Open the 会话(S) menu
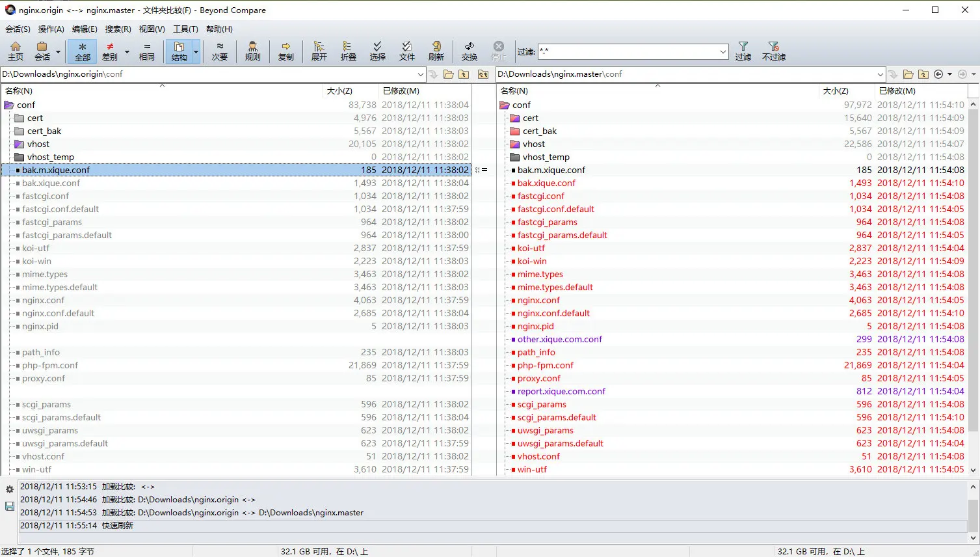Screen dimensions: 980x557 click(x=18, y=29)
